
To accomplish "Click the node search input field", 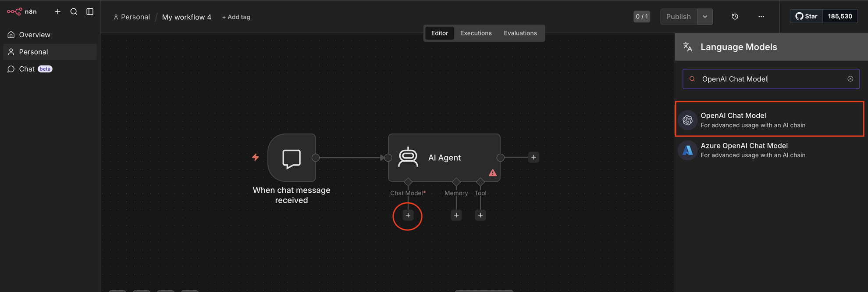I will (771, 79).
